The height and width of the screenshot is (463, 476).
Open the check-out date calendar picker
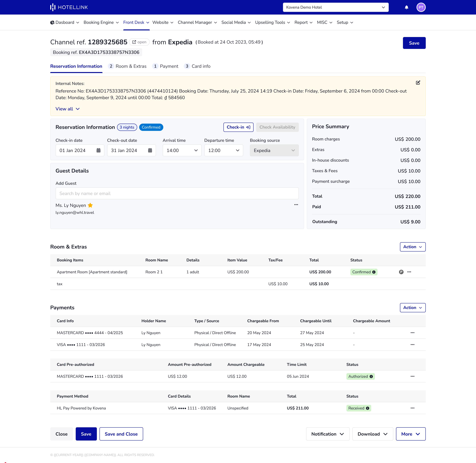tap(150, 150)
